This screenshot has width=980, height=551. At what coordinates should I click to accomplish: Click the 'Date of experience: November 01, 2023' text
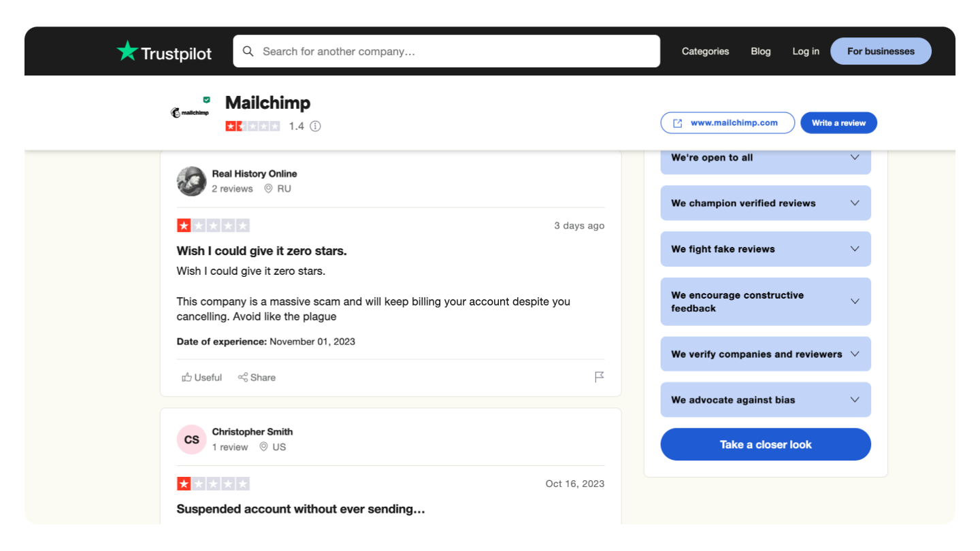pos(266,341)
